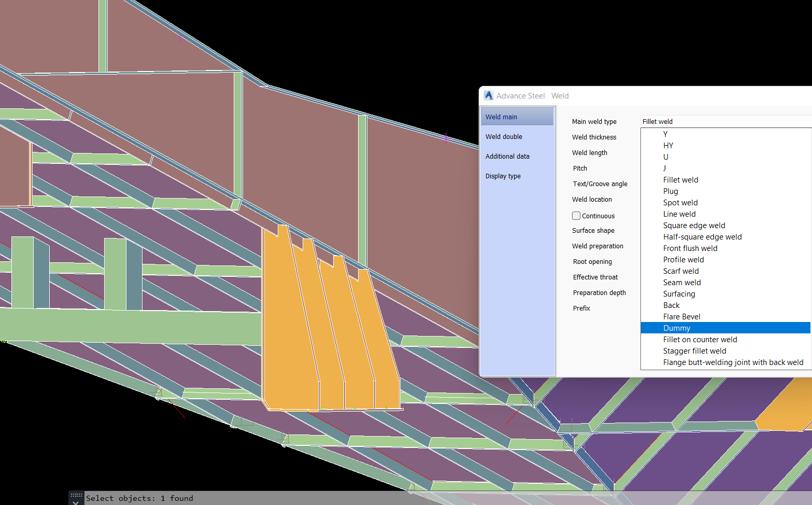Image resolution: width=812 pixels, height=505 pixels.
Task: Select Flare Bevel from the list
Action: [x=681, y=316]
